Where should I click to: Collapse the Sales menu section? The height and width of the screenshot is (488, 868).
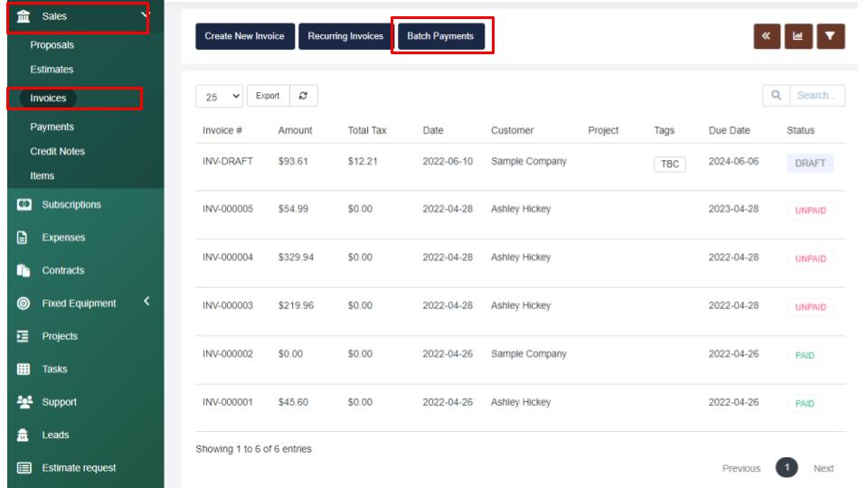pos(145,15)
